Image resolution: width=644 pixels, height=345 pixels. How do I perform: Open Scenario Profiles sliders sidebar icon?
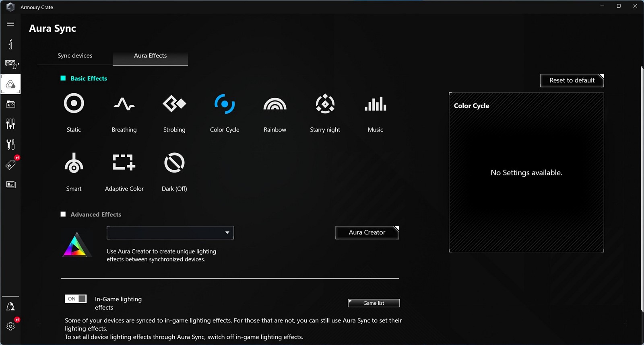[10, 124]
